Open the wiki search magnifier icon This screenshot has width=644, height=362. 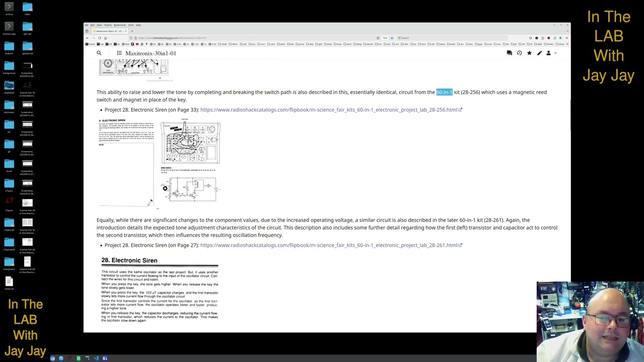(x=99, y=53)
